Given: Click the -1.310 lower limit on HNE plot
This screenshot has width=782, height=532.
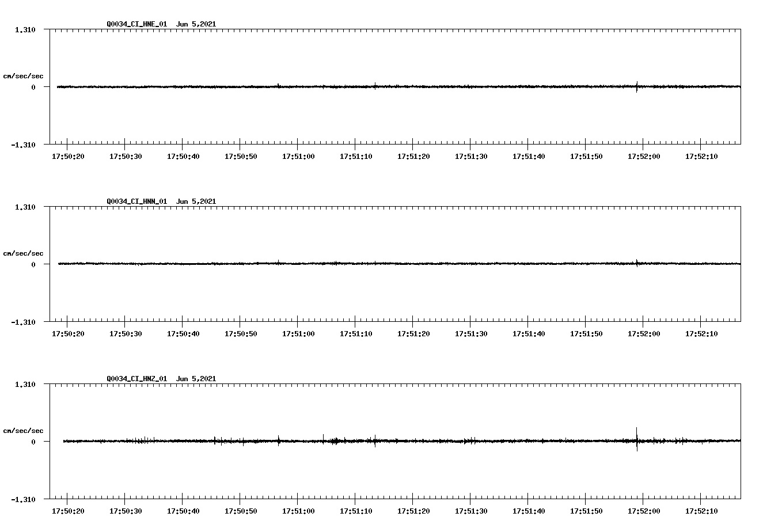Looking at the screenshot, I should pos(23,145).
